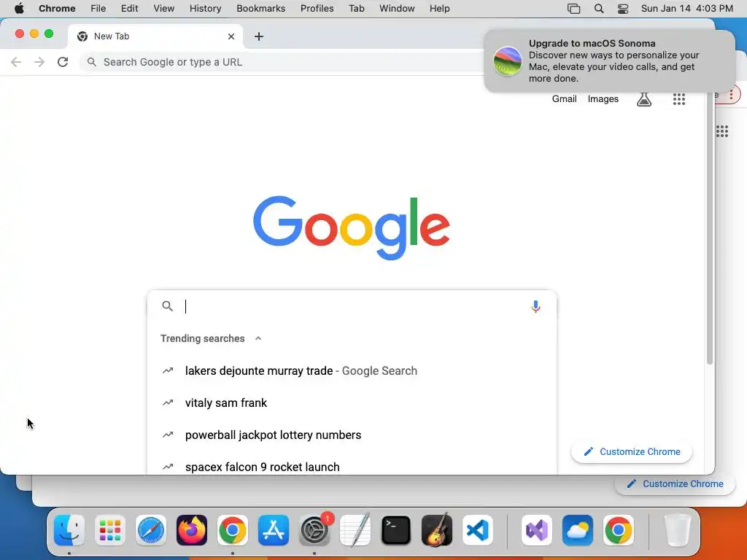Image resolution: width=747 pixels, height=560 pixels.
Task: Launch Safari from the Dock
Action: (x=151, y=530)
